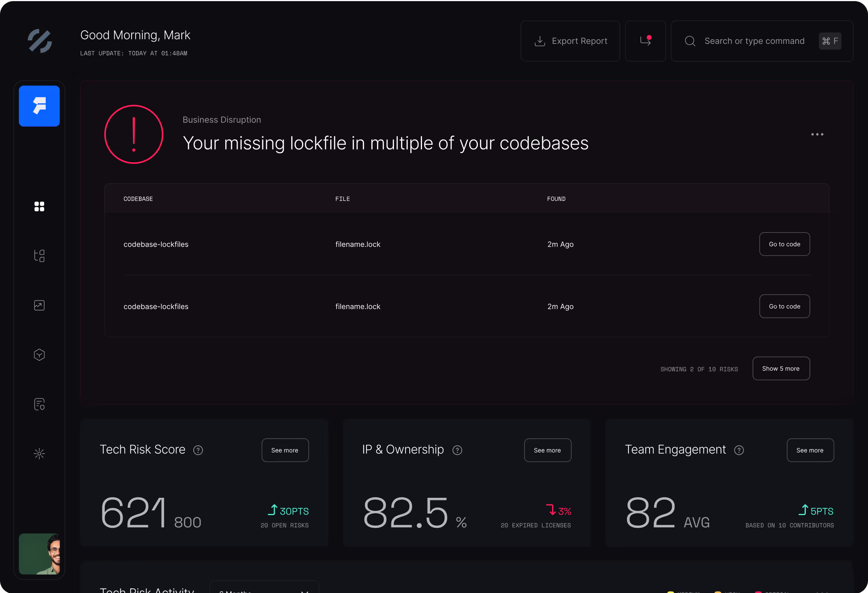Click Show 5 more risks button
868x593 pixels.
781,368
